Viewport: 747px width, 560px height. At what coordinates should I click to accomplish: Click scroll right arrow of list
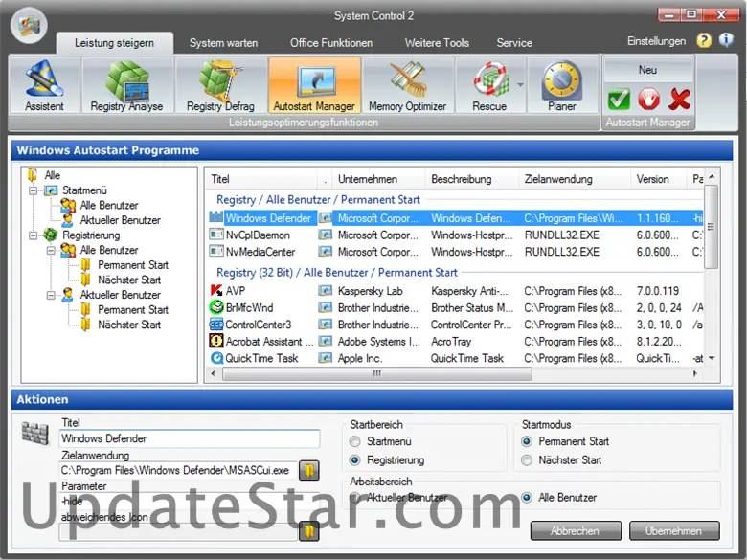(695, 373)
